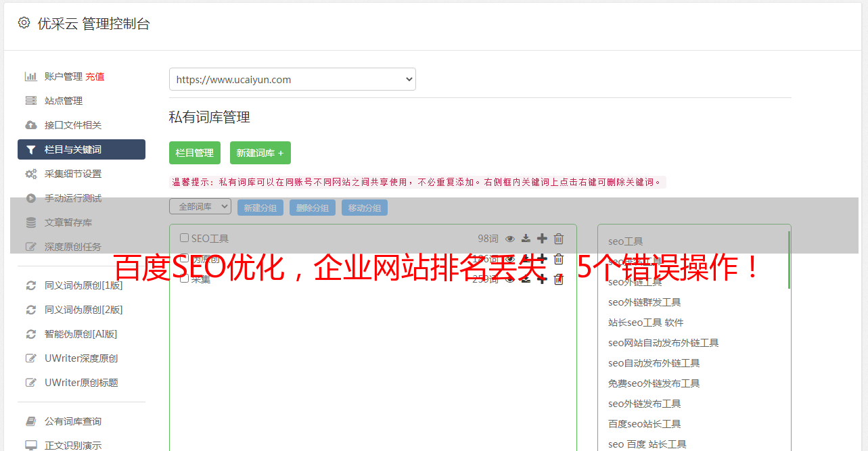Click the cloud upload icon for 接口文件相关
The width and height of the screenshot is (868, 451).
(x=30, y=125)
